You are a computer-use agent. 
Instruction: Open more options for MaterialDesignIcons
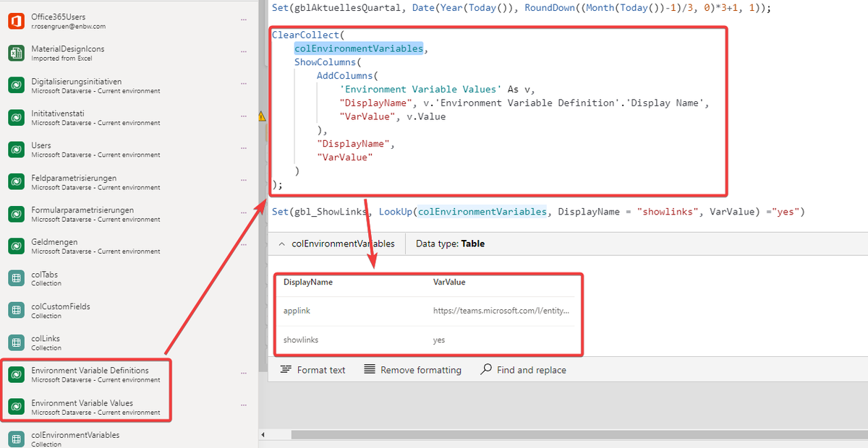click(244, 53)
